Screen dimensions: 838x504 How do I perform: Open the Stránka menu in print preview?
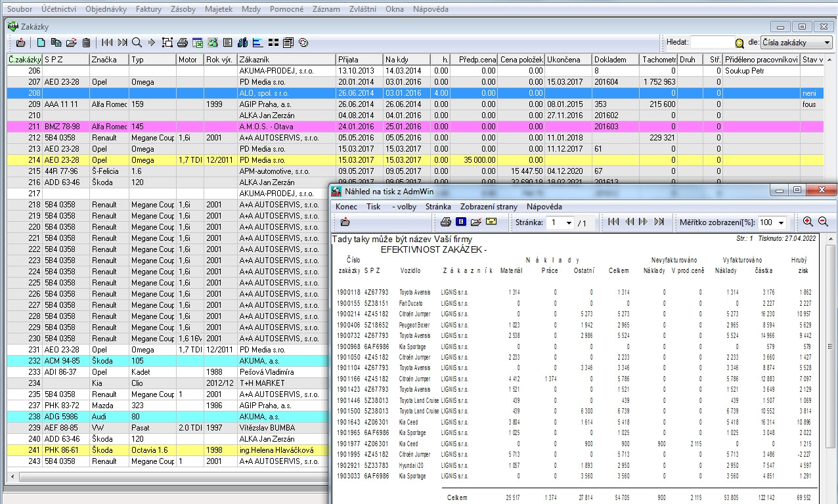(438, 207)
